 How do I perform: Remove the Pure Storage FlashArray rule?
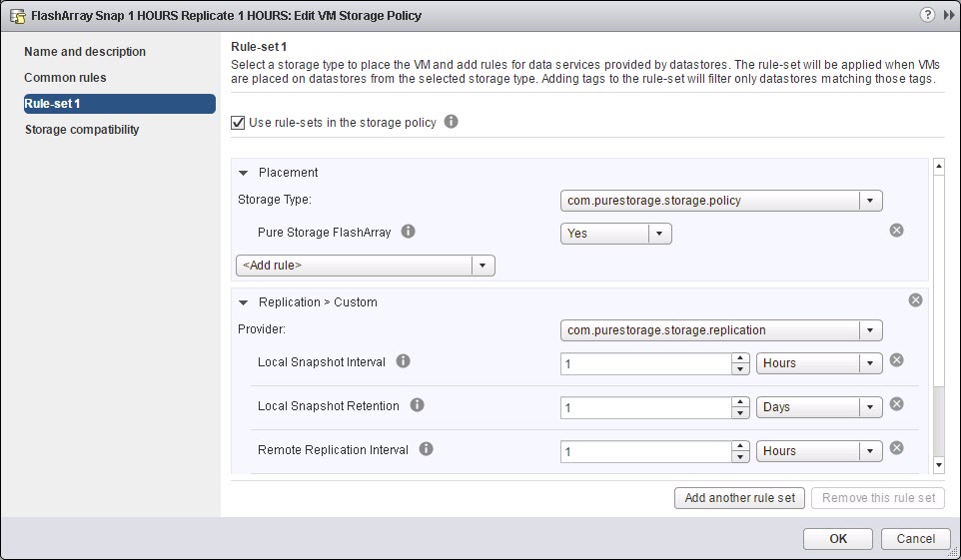coord(896,231)
